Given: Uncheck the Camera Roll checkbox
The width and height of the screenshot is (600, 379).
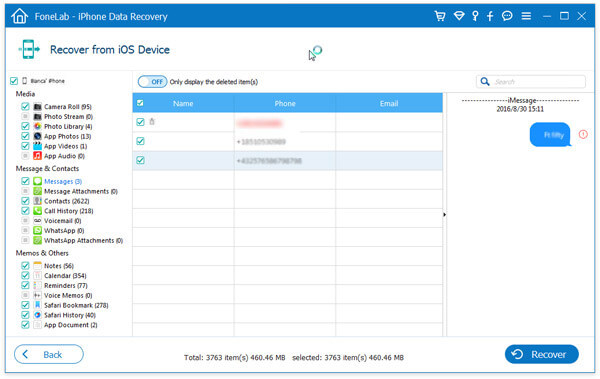Looking at the screenshot, I should 25,106.
